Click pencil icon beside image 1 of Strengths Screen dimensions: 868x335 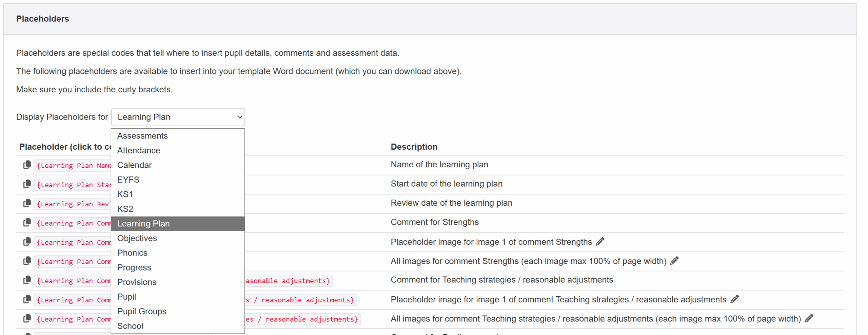click(x=600, y=242)
